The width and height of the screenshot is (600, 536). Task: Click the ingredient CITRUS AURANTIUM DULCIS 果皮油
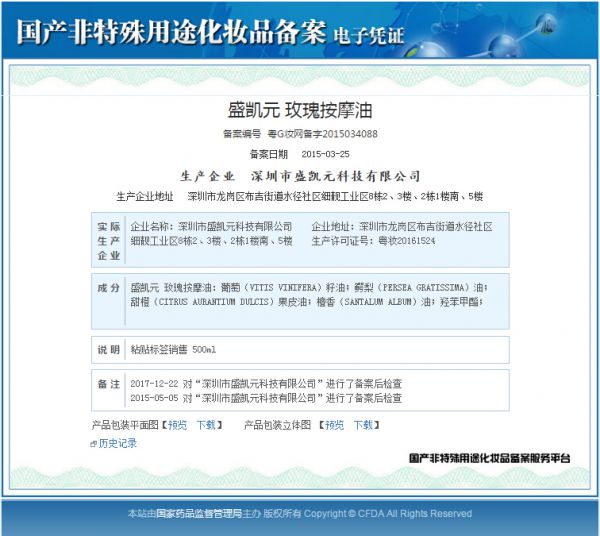pyautogui.click(x=218, y=302)
